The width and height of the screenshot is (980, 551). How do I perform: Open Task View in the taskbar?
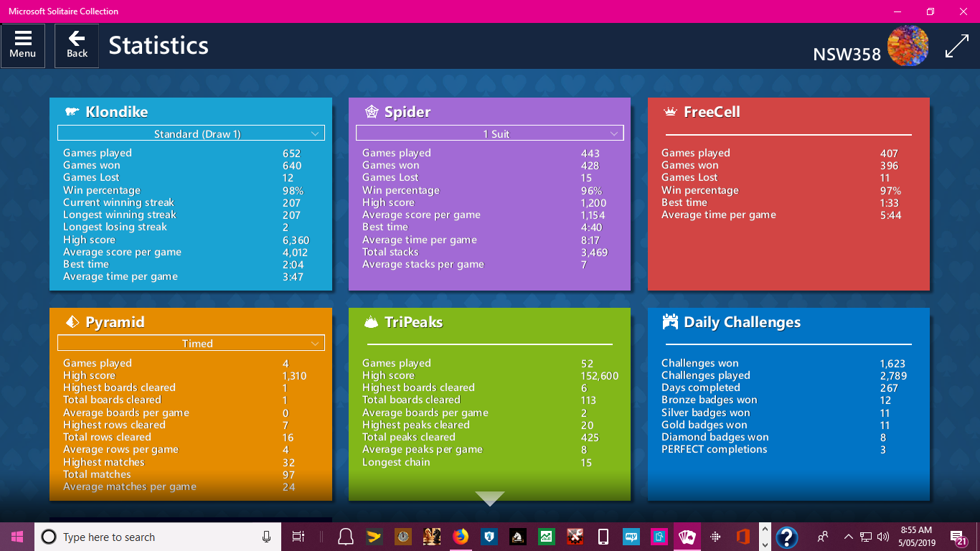(x=298, y=537)
